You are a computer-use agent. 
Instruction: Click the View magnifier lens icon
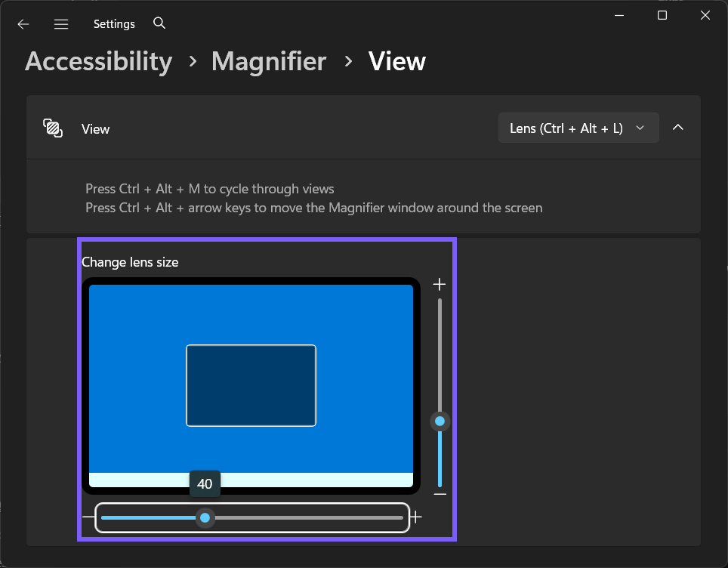pyautogui.click(x=53, y=128)
